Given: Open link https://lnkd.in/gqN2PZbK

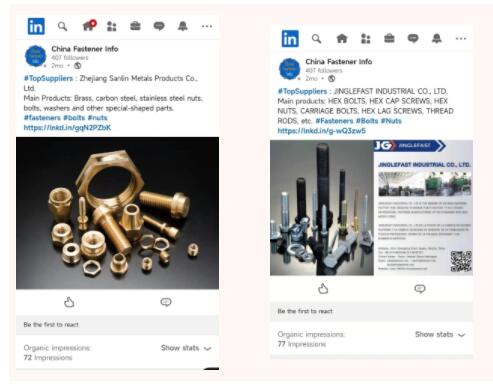Looking at the screenshot, I should tap(67, 128).
